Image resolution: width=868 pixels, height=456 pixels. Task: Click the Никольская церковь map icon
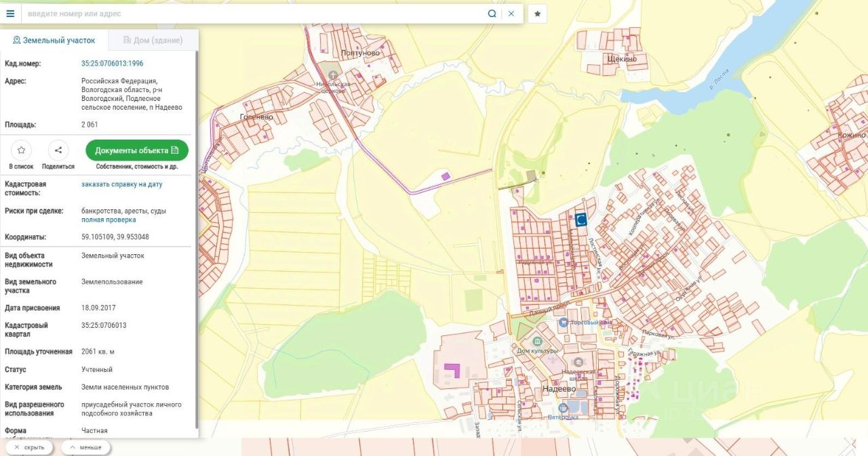(x=333, y=75)
